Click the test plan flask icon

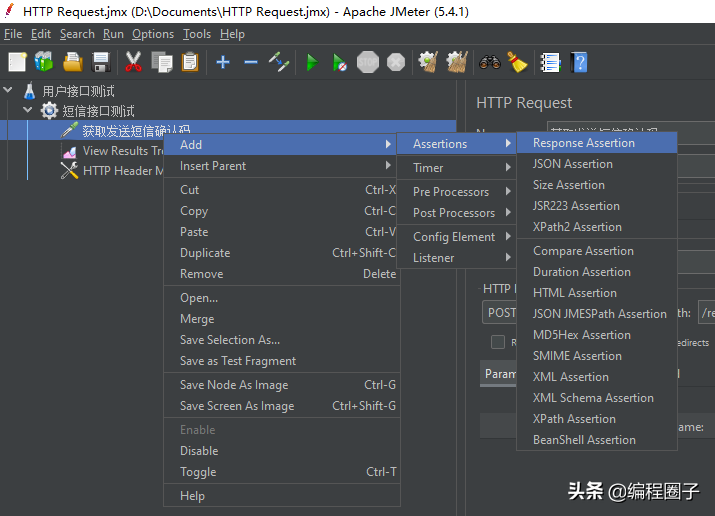pyautogui.click(x=30, y=91)
